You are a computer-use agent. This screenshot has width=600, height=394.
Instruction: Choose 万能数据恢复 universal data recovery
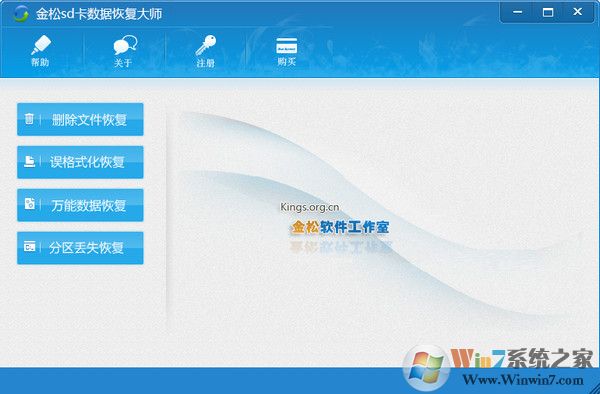coord(80,205)
